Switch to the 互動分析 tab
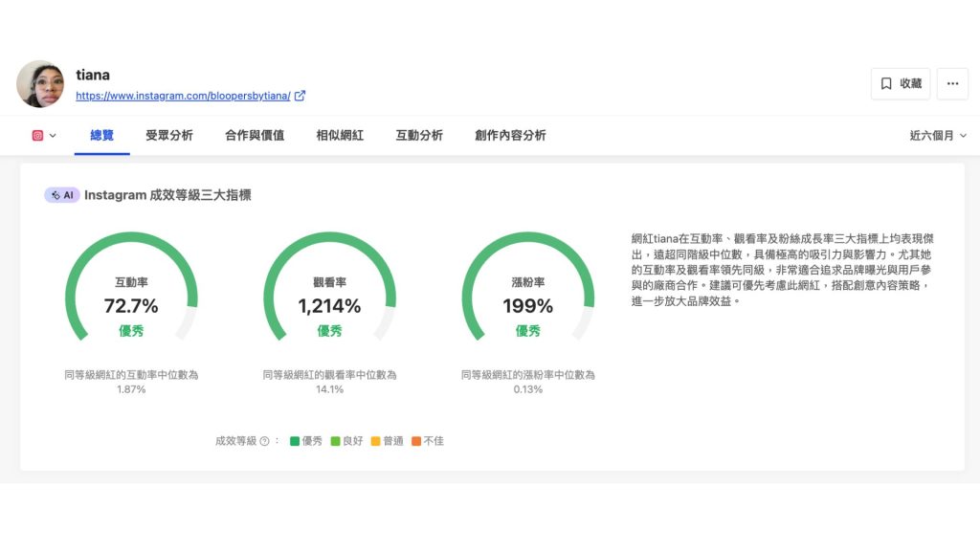The image size is (980, 551). point(419,136)
